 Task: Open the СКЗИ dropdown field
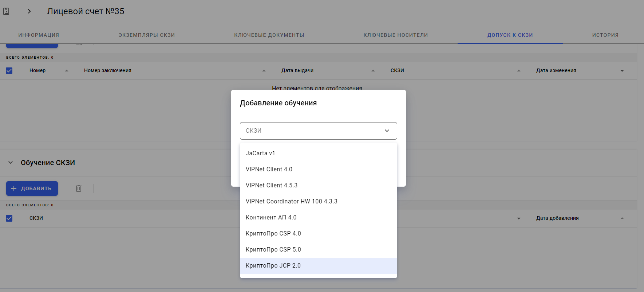[318, 131]
